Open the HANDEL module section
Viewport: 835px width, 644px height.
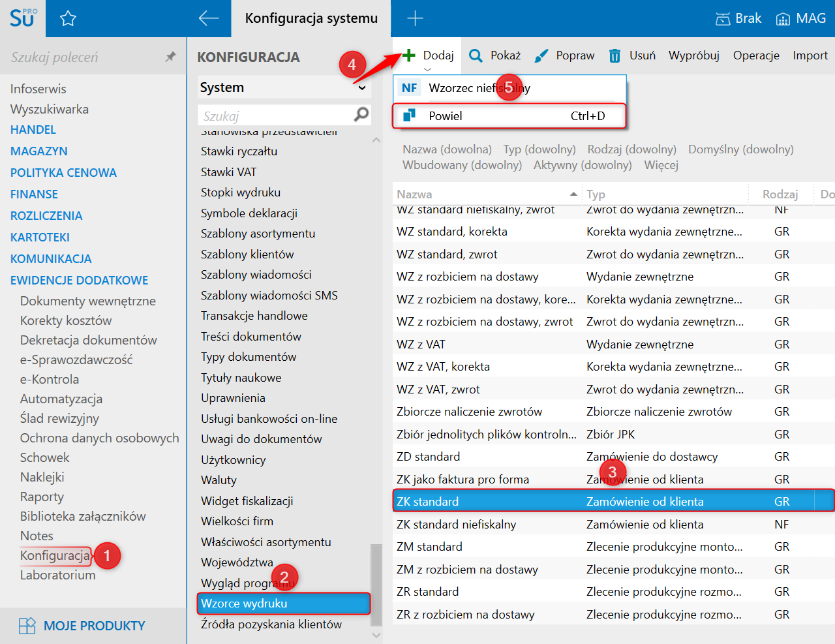[x=33, y=130]
